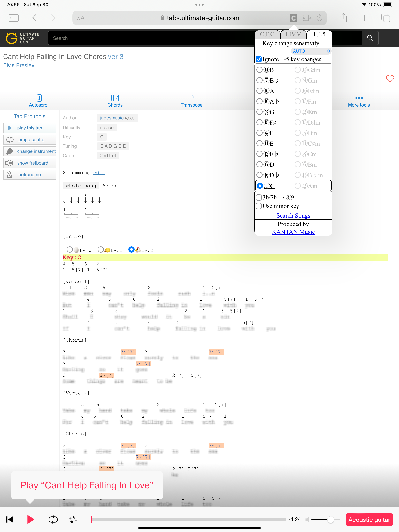Enable the 3b/7b → 8/9 checkbox

[259, 197]
